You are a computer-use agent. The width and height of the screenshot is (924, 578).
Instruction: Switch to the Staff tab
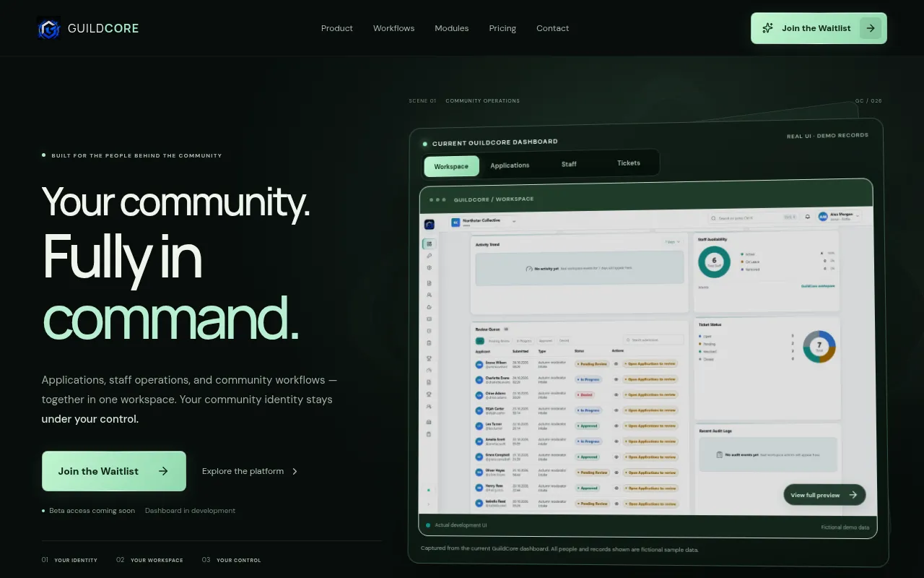pos(569,164)
